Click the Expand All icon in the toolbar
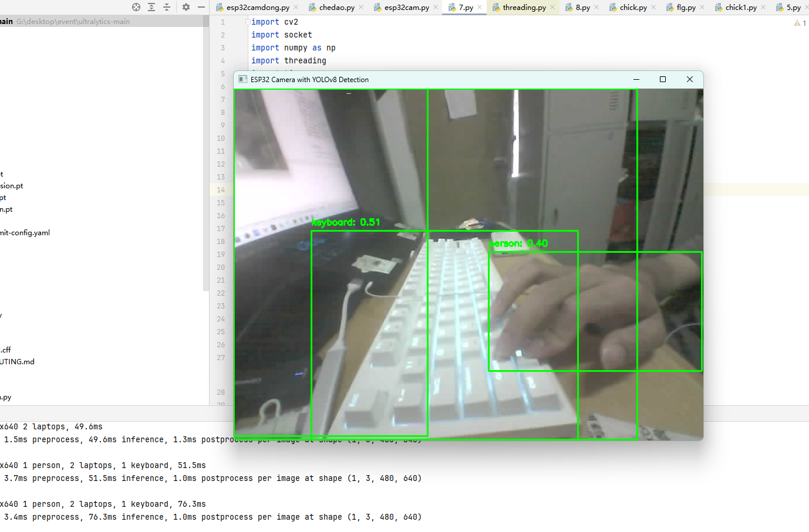Screen dimensions: 809x532 (x=151, y=7)
